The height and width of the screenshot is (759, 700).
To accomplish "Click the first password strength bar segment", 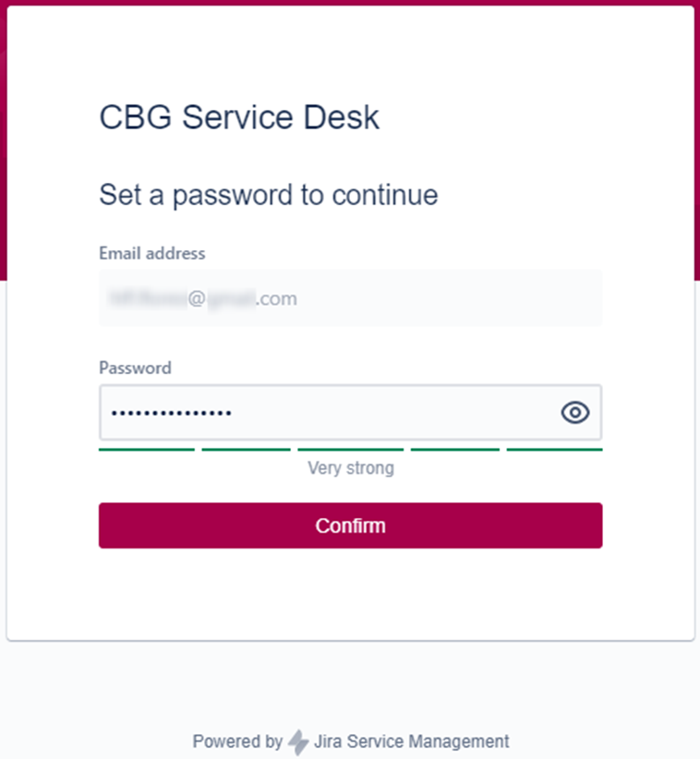I will 147,450.
